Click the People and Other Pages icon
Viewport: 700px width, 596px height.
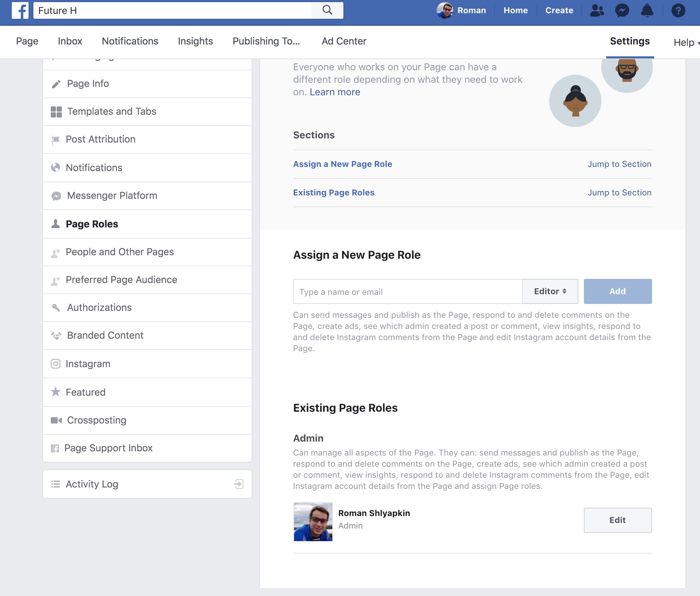click(55, 252)
